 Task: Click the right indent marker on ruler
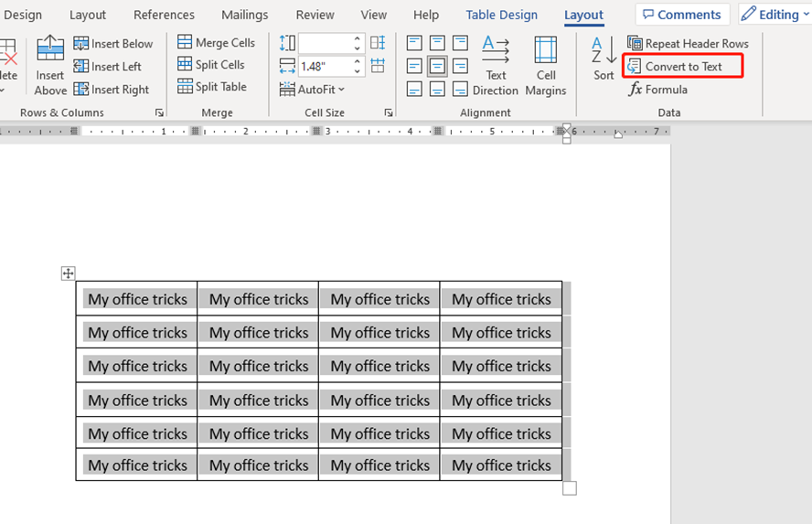(x=618, y=134)
